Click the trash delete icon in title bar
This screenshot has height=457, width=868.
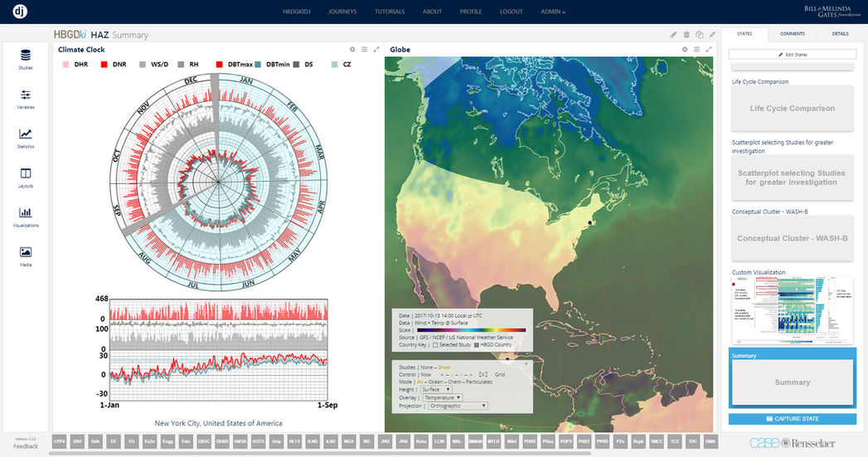click(686, 34)
